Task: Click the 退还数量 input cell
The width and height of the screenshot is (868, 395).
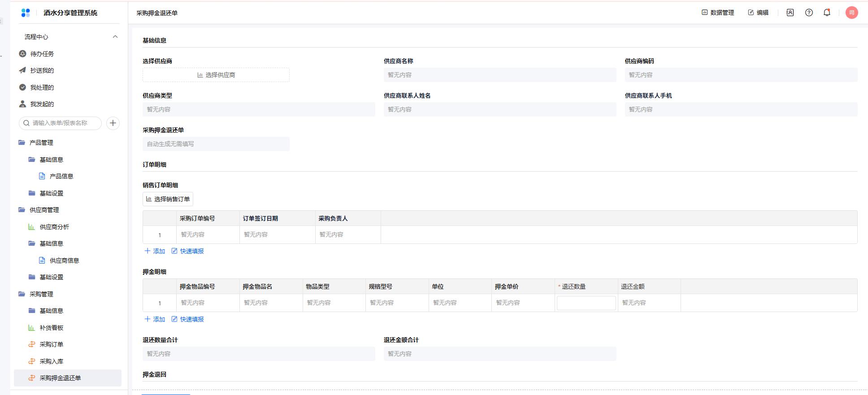Action: point(586,303)
